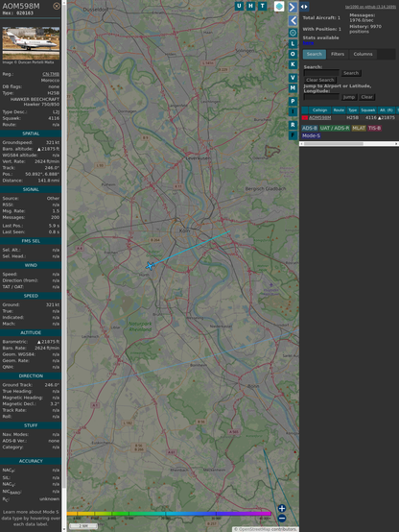Zoom in with the plus button
Image resolution: width=399 pixels, height=532 pixels.
(x=282, y=508)
